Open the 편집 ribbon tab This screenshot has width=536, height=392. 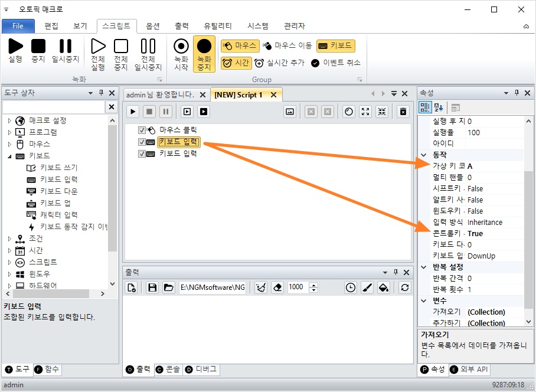click(51, 26)
